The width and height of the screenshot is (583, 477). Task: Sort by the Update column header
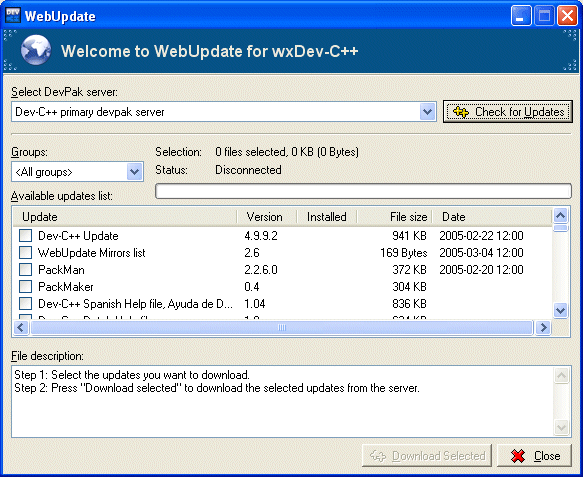click(x=125, y=217)
